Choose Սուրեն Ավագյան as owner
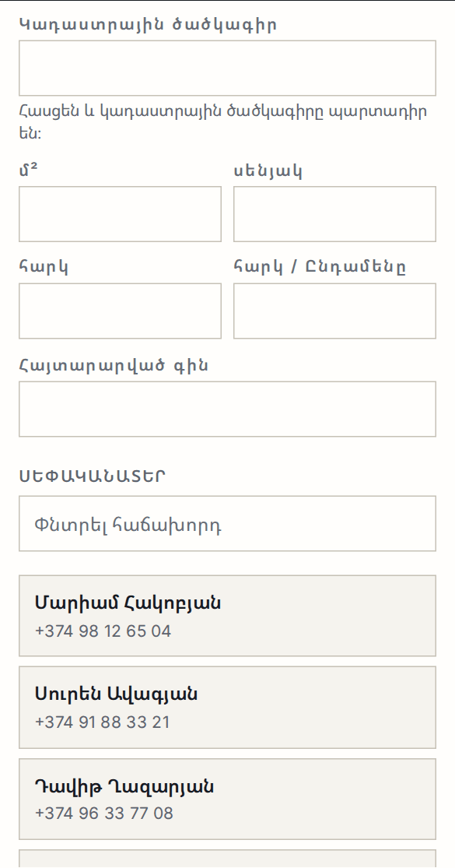The image size is (455, 868). 227,707
